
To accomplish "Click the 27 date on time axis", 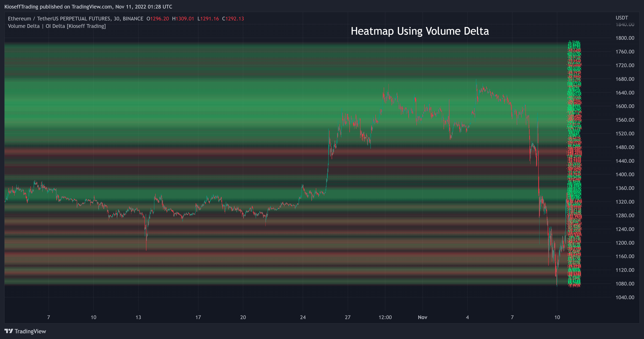I will tap(347, 317).
